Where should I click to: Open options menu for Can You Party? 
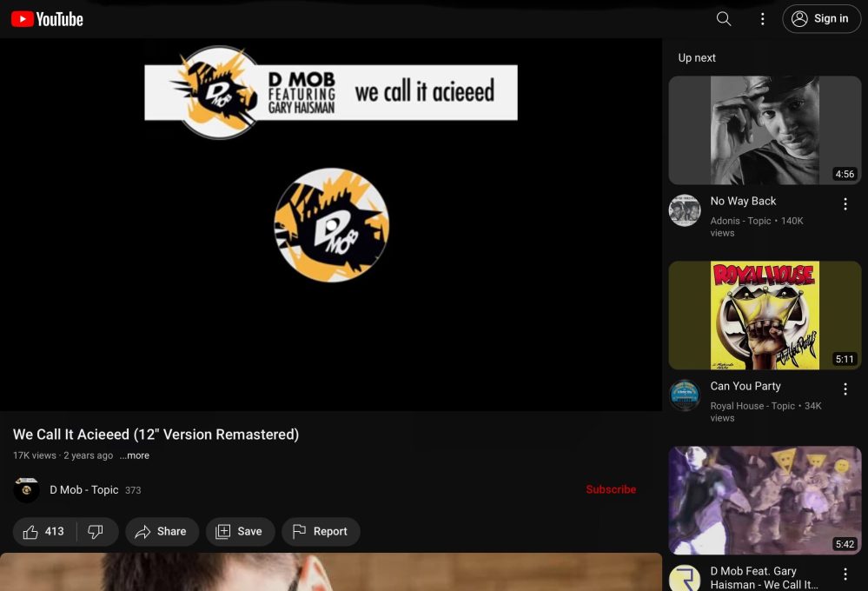[845, 389]
